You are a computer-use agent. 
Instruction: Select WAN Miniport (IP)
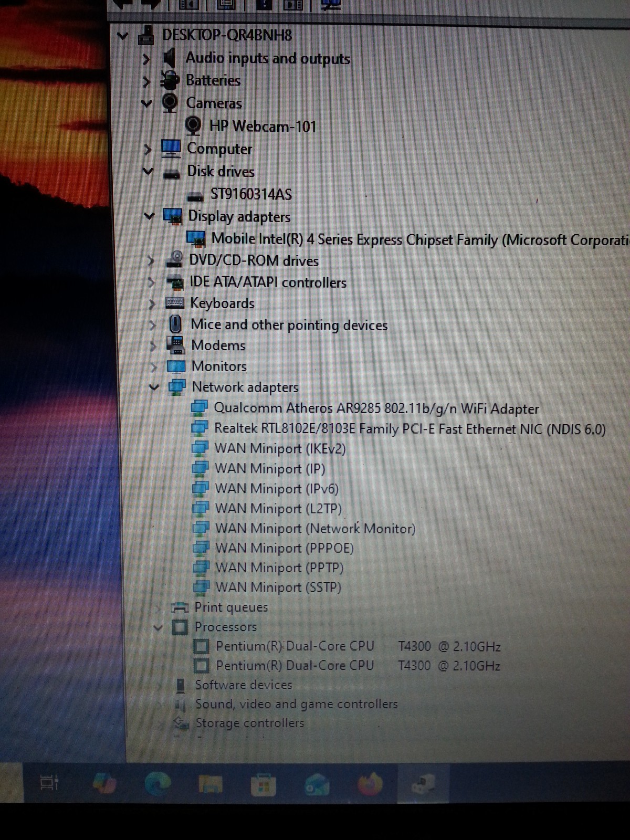point(270,469)
